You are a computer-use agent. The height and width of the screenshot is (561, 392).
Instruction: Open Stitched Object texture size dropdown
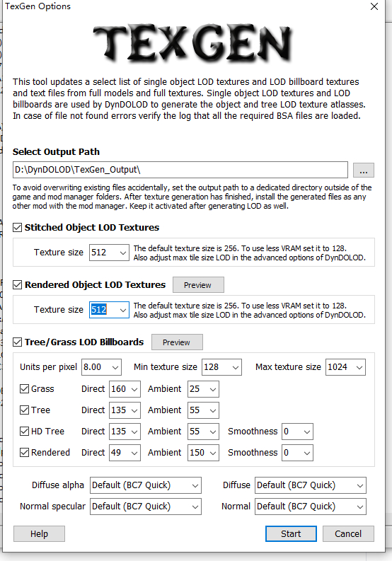click(109, 253)
